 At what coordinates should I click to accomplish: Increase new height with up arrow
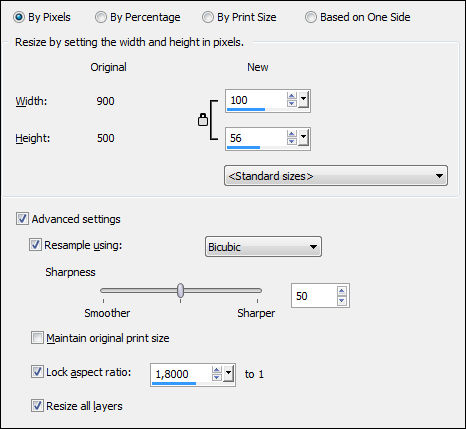coord(292,134)
